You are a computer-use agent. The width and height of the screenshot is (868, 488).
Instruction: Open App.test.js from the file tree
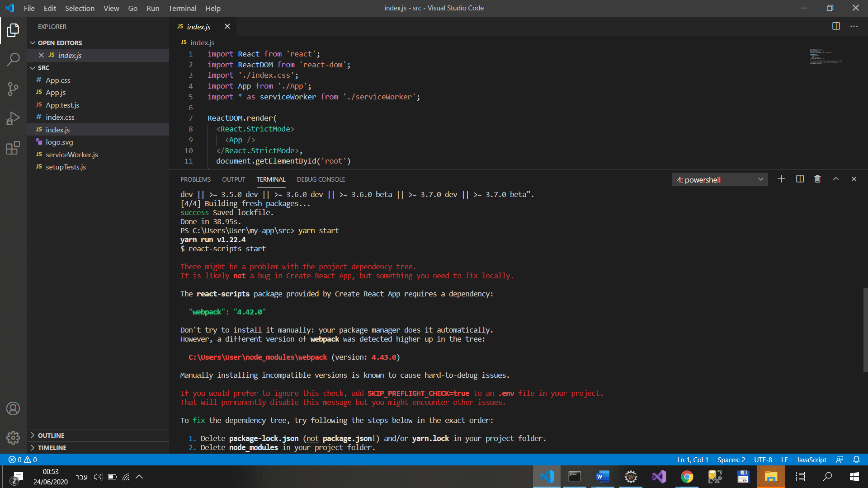(x=62, y=105)
